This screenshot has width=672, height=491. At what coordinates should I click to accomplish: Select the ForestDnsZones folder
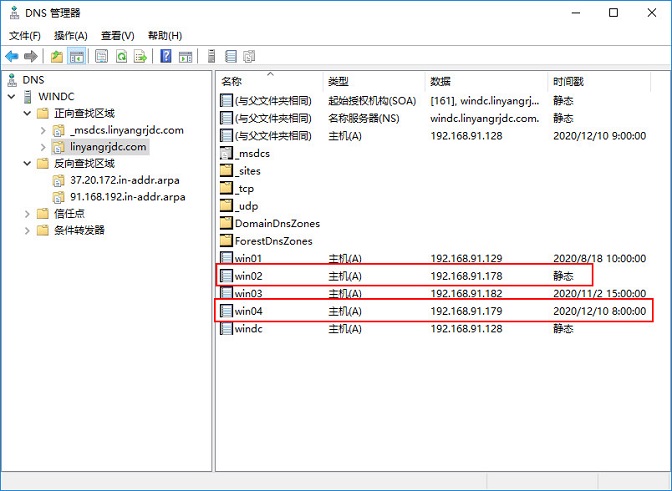[x=266, y=241]
